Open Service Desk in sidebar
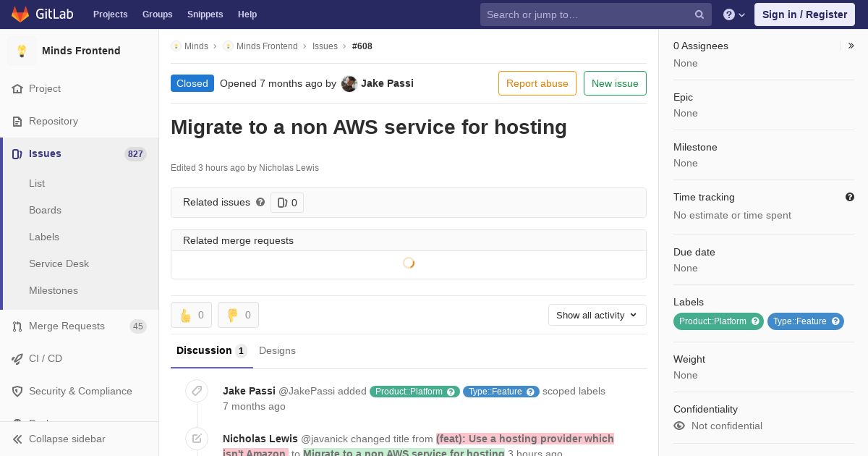Viewport: 868px width, 456px height. coord(59,263)
